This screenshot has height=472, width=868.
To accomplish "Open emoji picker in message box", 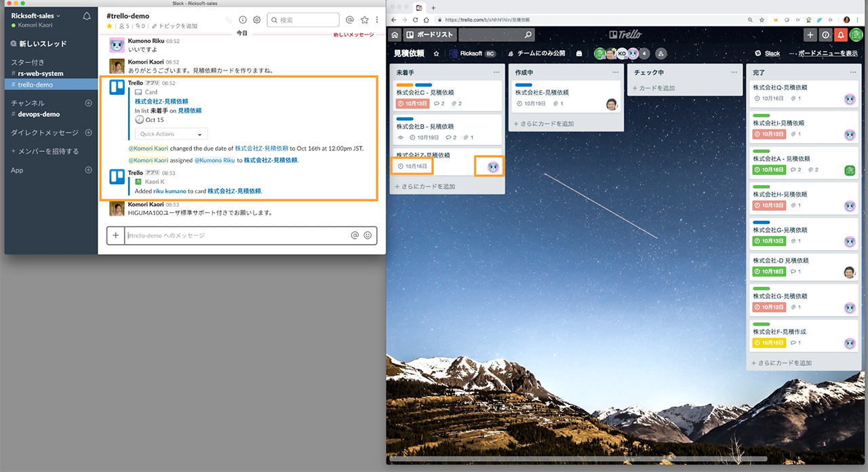I will tap(368, 235).
